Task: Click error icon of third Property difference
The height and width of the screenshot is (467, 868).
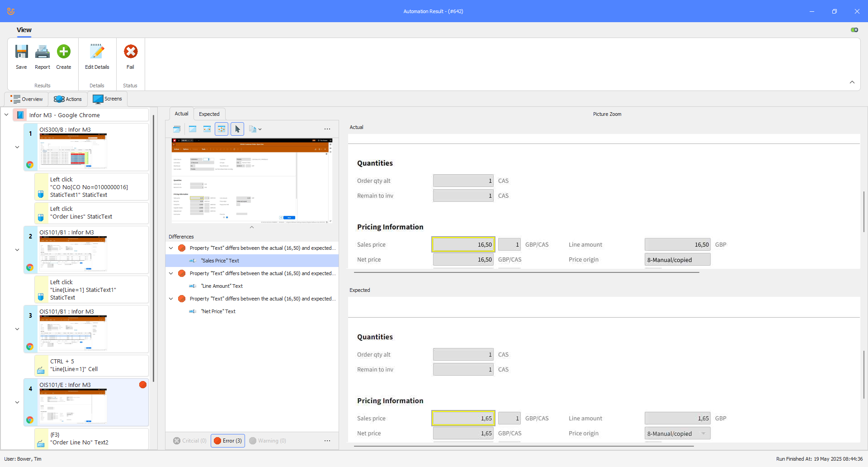Action: 182,299
